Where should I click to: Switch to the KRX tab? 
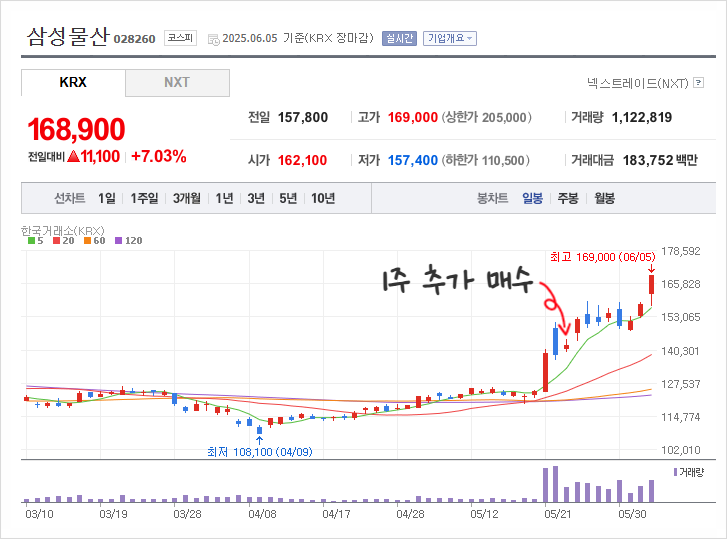pyautogui.click(x=73, y=82)
